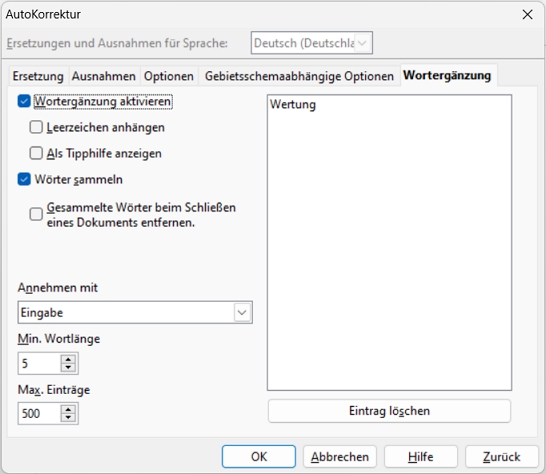The width and height of the screenshot is (546, 474).
Task: Uncheck the Wörter sammeln option
Action: coord(24,179)
